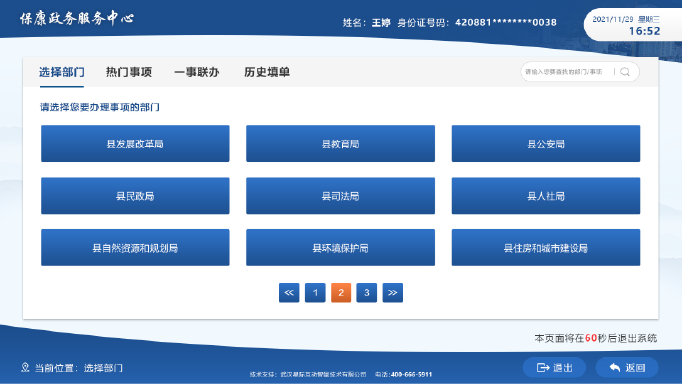Viewport: 683px width, 384px height.
Task: Go to next page with » arrow
Action: point(392,293)
